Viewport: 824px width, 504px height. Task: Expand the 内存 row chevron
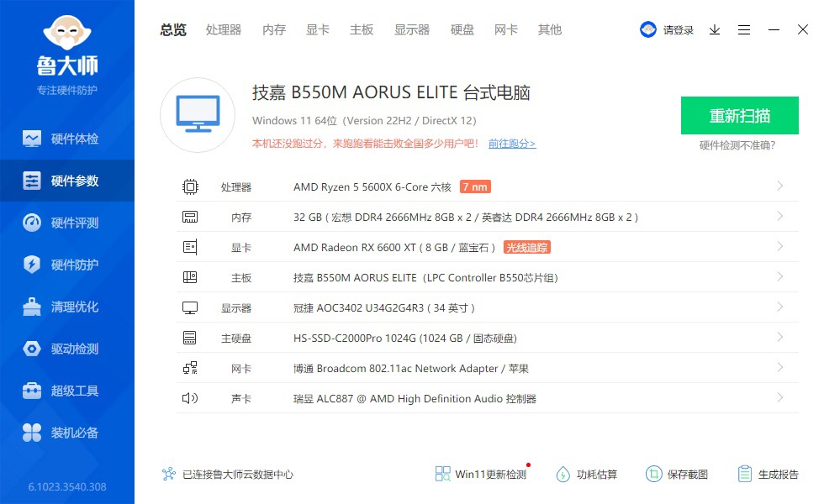[780, 217]
